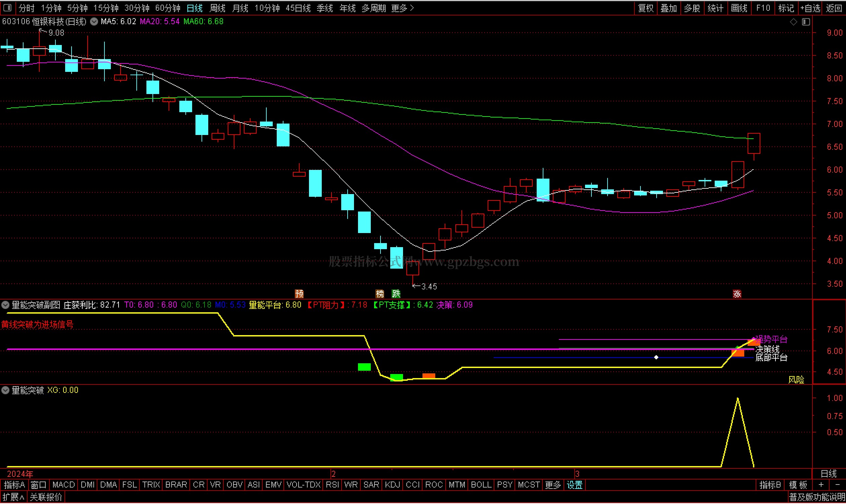
Task: Add stock via +自选 button
Action: tap(810, 8)
